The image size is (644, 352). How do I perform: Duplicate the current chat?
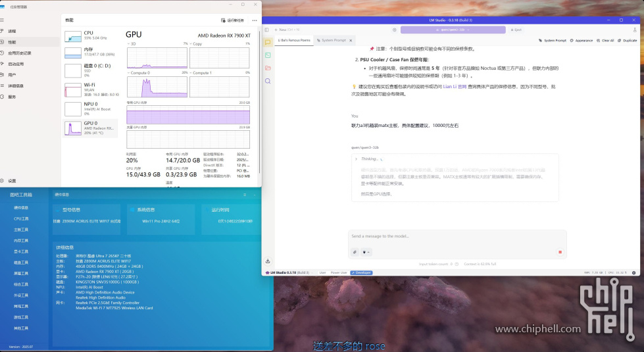627,40
